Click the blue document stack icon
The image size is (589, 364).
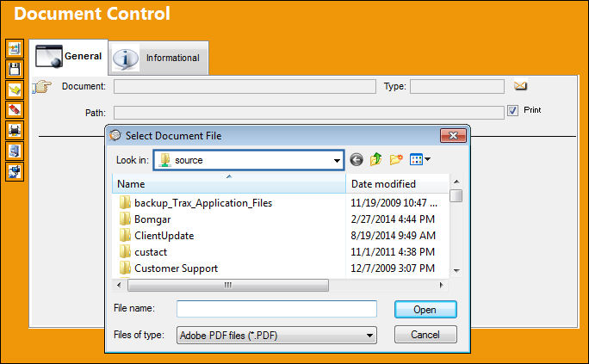(15, 151)
